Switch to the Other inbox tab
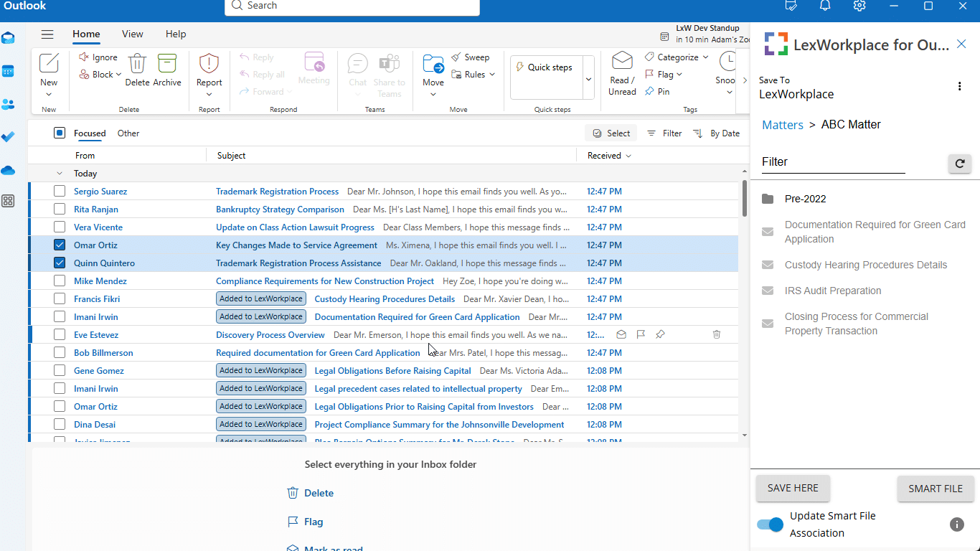This screenshot has width=980, height=551. tap(128, 133)
